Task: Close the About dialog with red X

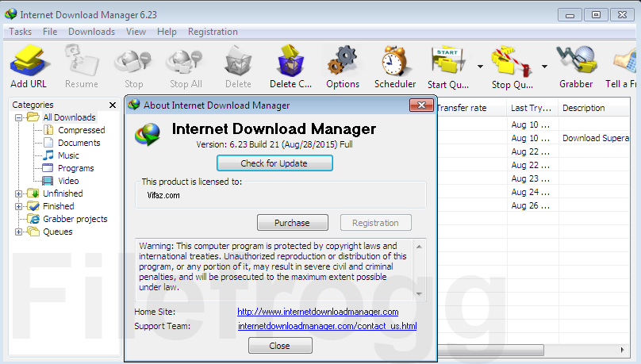Action: (421, 105)
